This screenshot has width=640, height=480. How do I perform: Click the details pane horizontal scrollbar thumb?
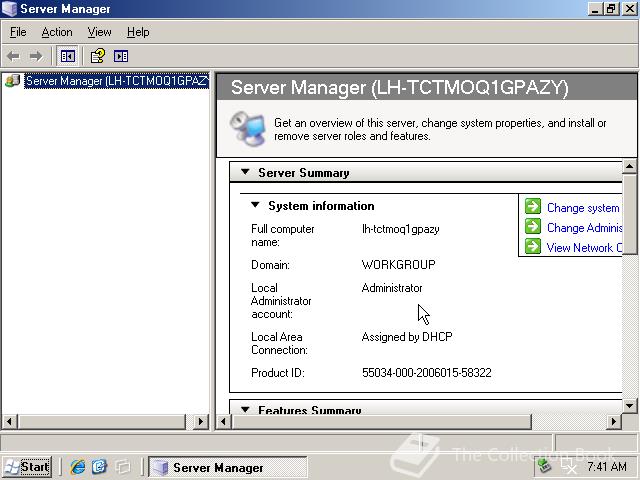(x=381, y=421)
